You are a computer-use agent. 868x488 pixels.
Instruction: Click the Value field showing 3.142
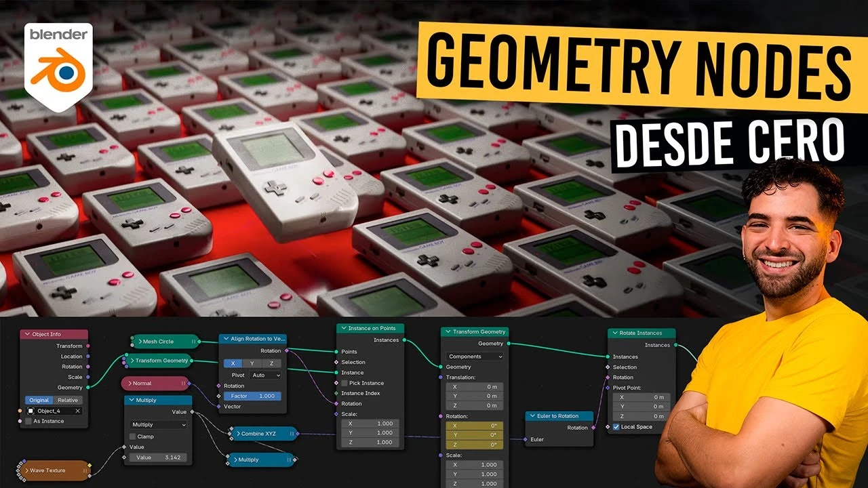pos(159,457)
